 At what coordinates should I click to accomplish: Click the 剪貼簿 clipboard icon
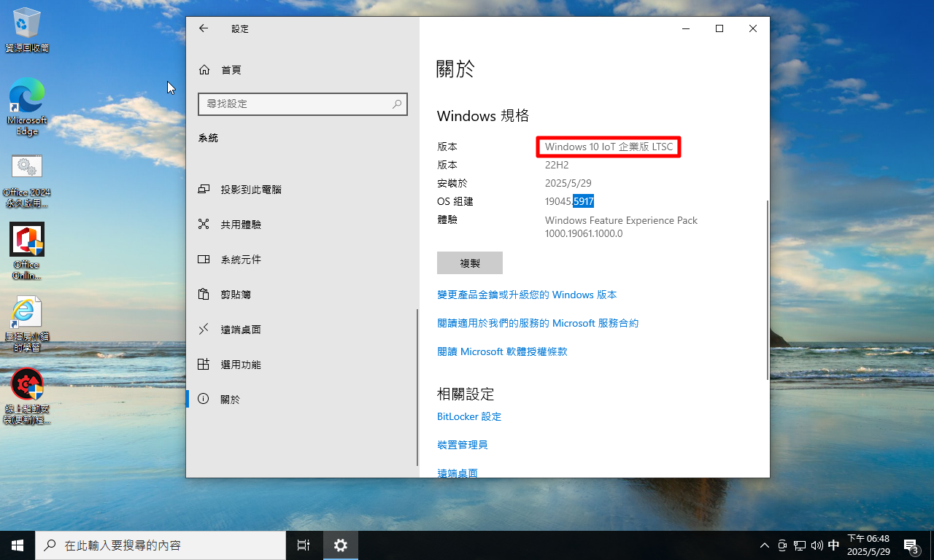(x=204, y=295)
